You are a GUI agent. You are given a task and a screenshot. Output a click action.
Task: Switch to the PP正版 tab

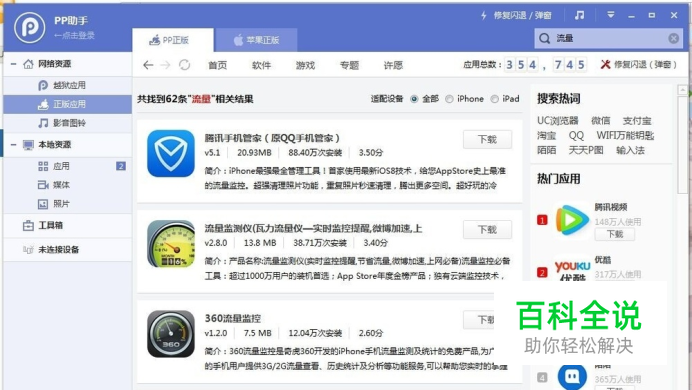[173, 40]
